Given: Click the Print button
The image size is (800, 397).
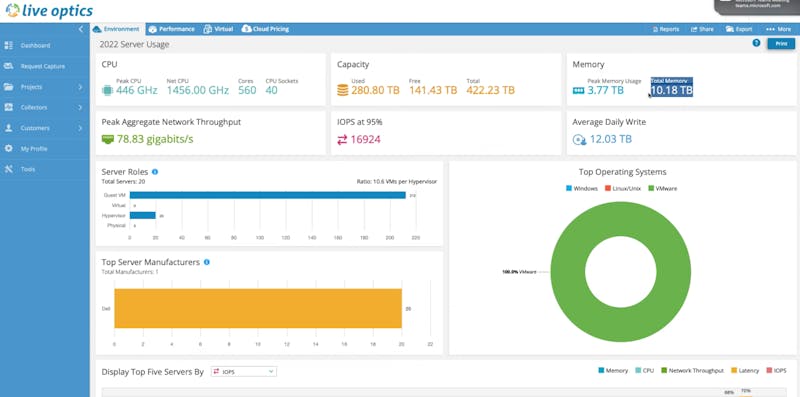Looking at the screenshot, I should (781, 44).
